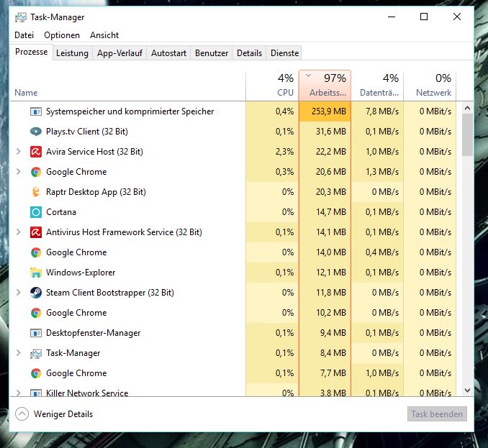This screenshot has width=488, height=448.
Task: Click the Cortana process icon
Action: 36,212
